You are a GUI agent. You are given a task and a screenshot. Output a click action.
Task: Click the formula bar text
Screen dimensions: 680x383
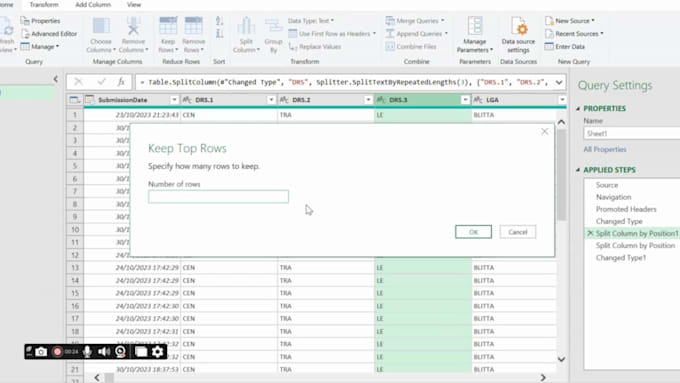pyautogui.click(x=345, y=82)
